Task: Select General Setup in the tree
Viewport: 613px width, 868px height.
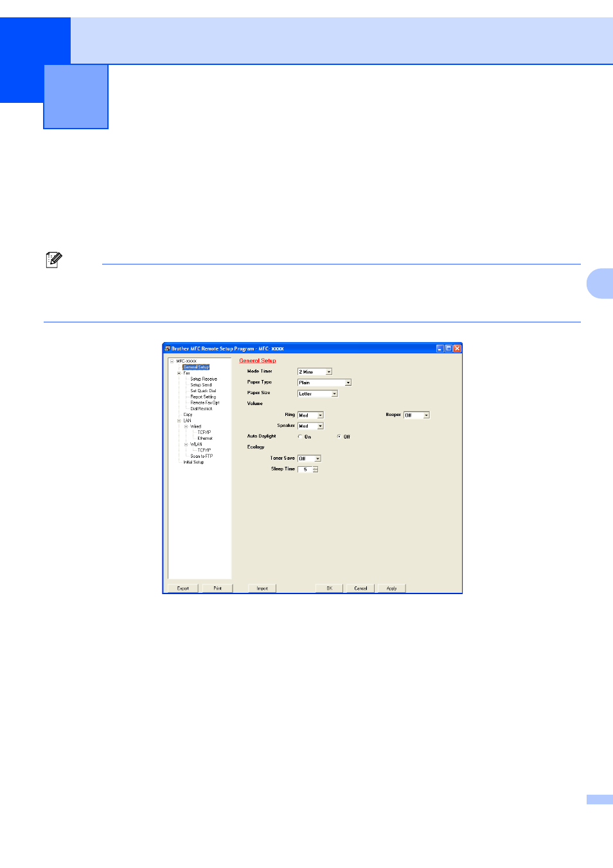Action: point(196,367)
